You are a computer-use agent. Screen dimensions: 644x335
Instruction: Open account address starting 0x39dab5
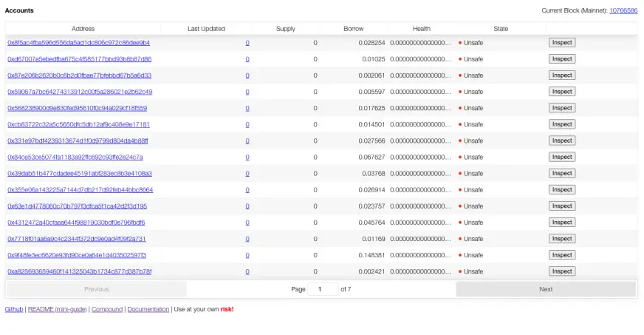80,174
